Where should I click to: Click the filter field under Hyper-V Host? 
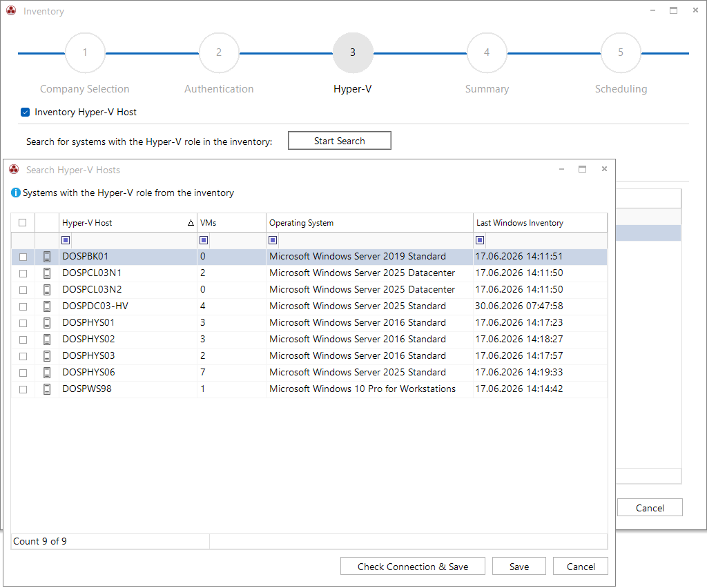133,240
